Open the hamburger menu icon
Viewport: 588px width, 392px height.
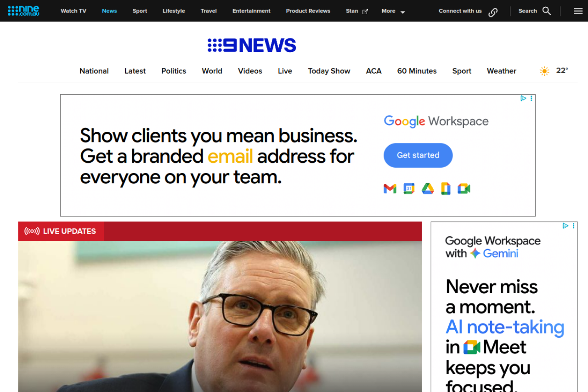(x=578, y=11)
